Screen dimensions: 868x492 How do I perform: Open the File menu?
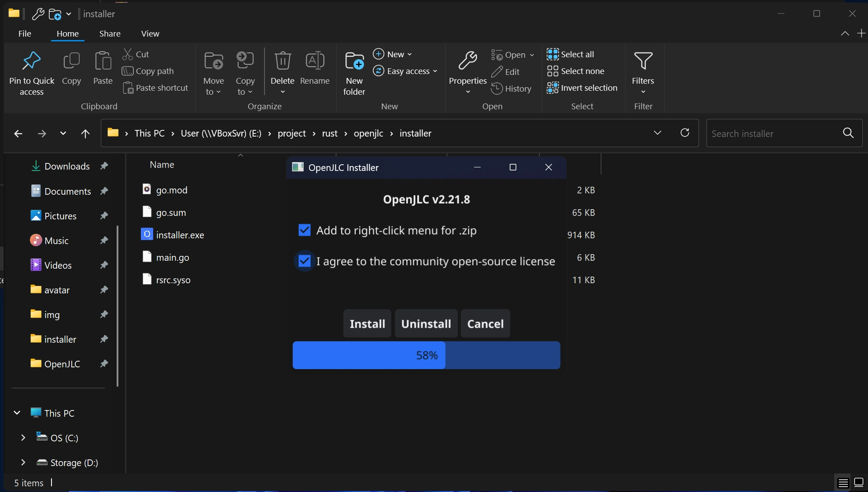coord(25,33)
